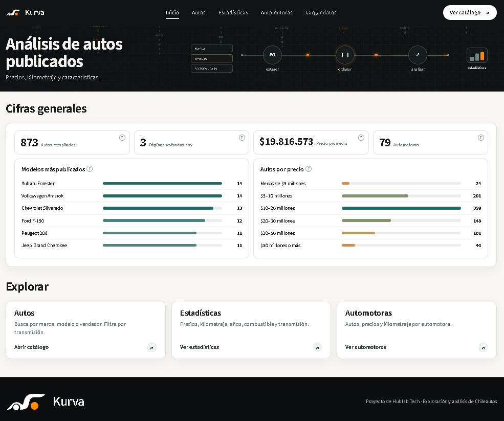
Task: Click the 873 autos recopilados value
Action: [29, 142]
